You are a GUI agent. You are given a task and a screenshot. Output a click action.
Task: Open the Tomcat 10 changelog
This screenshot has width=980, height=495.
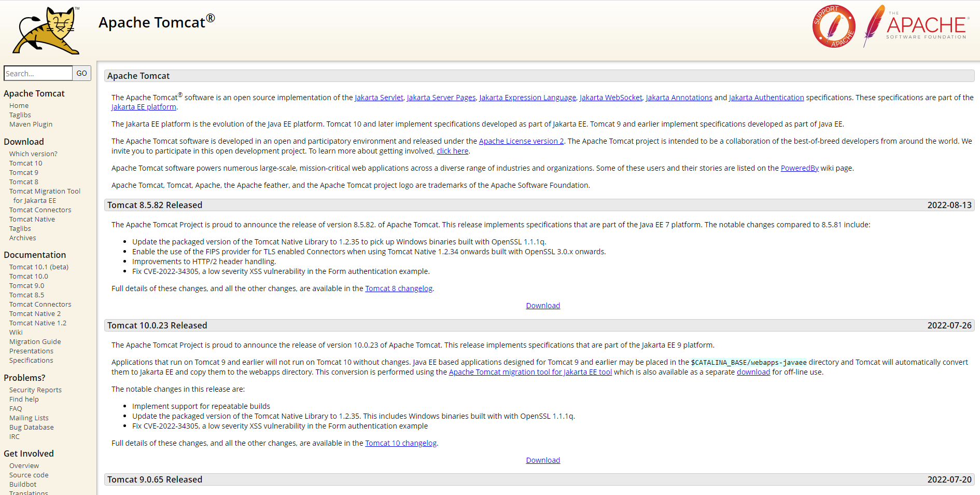click(x=401, y=443)
